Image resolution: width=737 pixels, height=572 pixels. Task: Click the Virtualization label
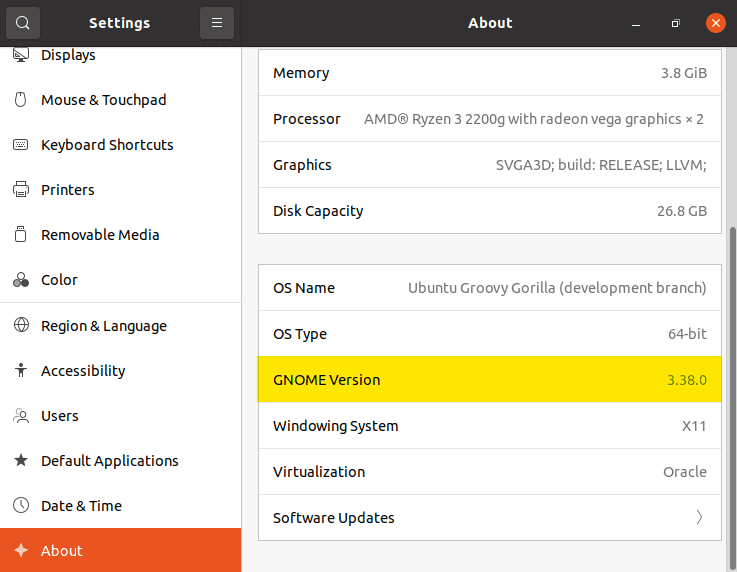click(319, 471)
